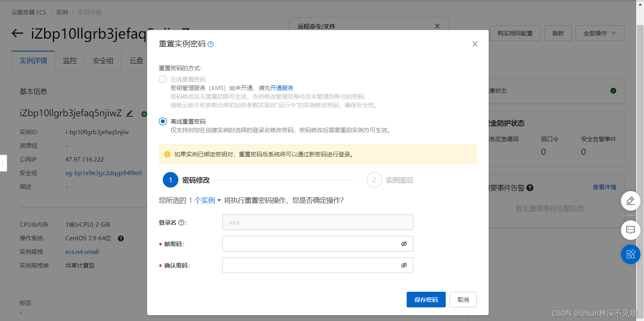Click 云服务器 ECS breadcrumb
Viewport: 644px width, 321px height.
[x=28, y=12]
